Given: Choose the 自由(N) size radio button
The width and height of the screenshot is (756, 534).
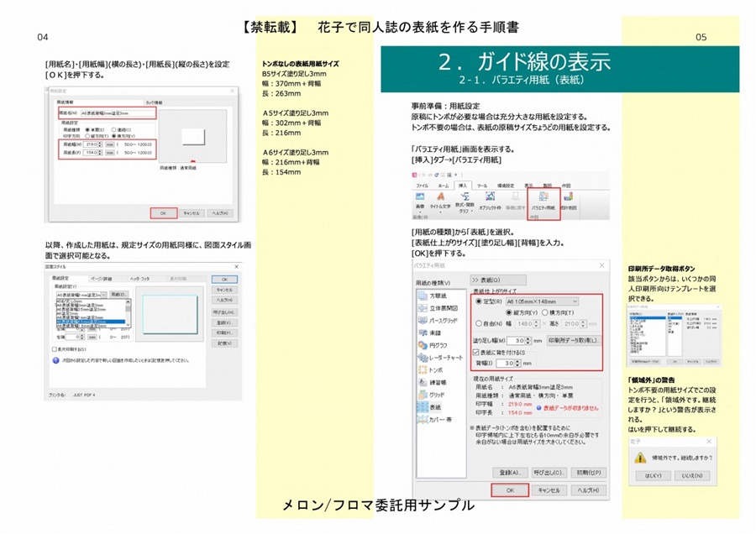Looking at the screenshot, I should 479,323.
